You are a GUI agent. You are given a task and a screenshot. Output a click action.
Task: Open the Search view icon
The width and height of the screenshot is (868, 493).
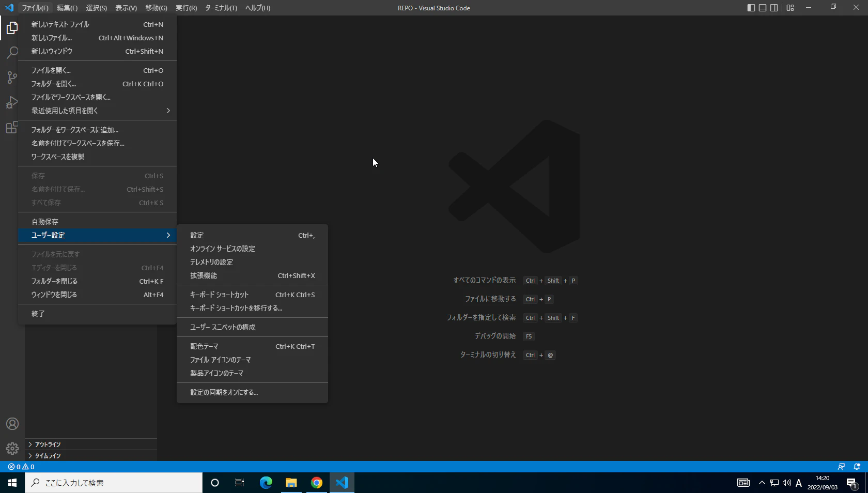click(12, 53)
